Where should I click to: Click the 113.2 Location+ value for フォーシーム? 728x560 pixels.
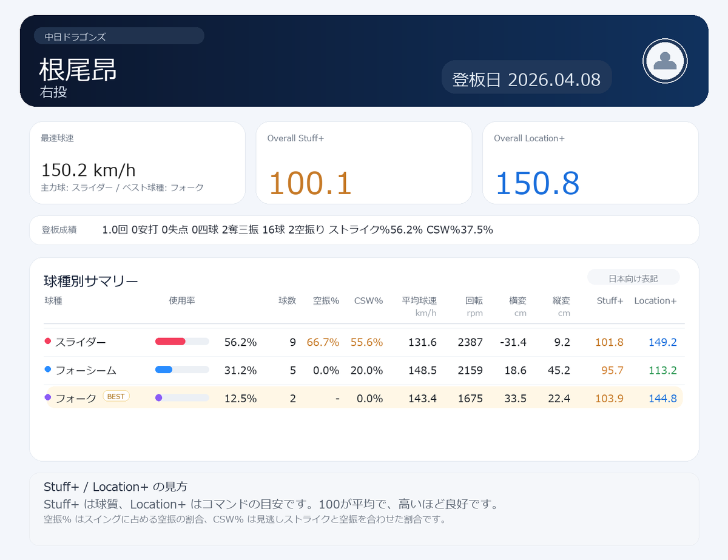[x=662, y=370]
